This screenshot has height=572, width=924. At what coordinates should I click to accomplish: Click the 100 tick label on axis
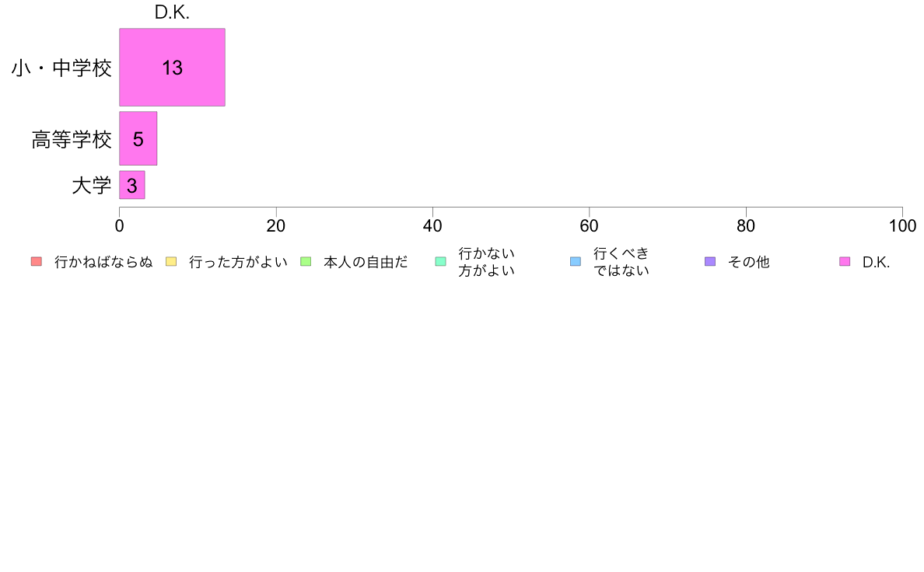(902, 225)
